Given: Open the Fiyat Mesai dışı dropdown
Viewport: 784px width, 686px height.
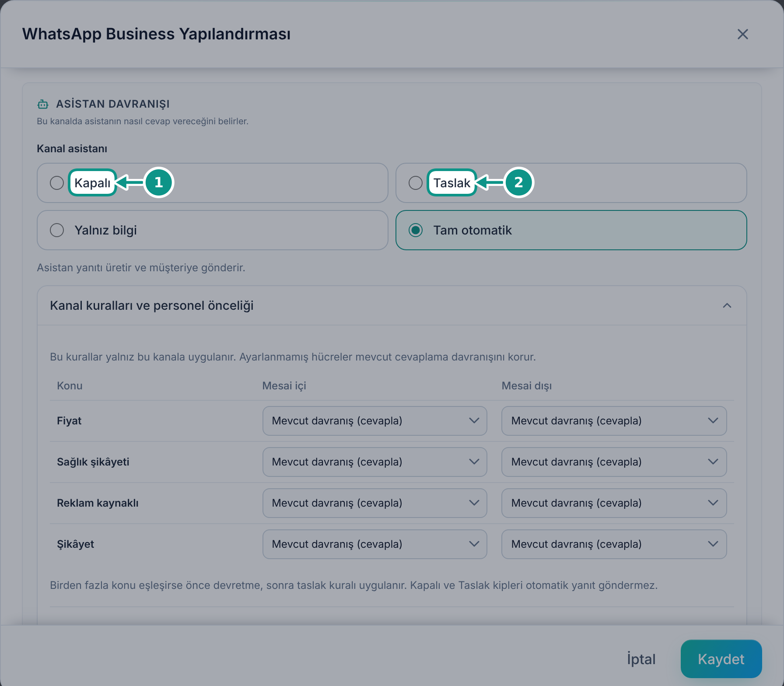Looking at the screenshot, I should click(x=614, y=421).
